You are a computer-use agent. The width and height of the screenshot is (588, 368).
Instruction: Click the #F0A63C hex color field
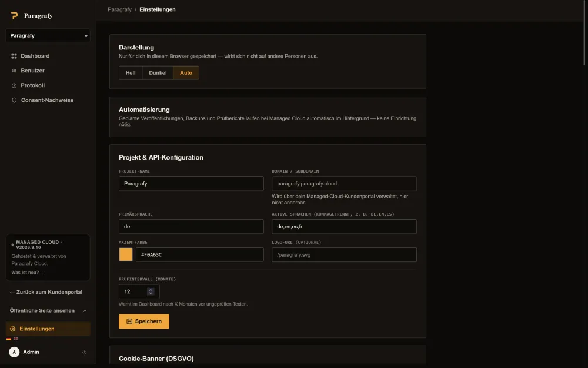[x=200, y=254]
